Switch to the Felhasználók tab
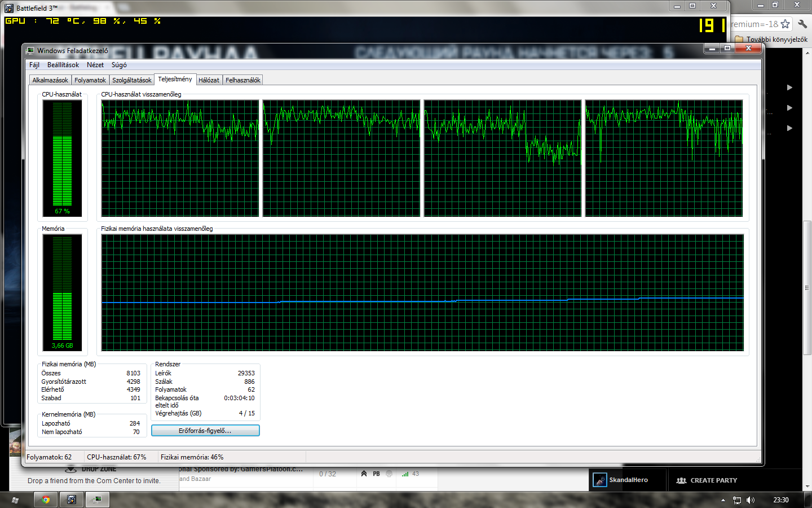 [x=243, y=80]
